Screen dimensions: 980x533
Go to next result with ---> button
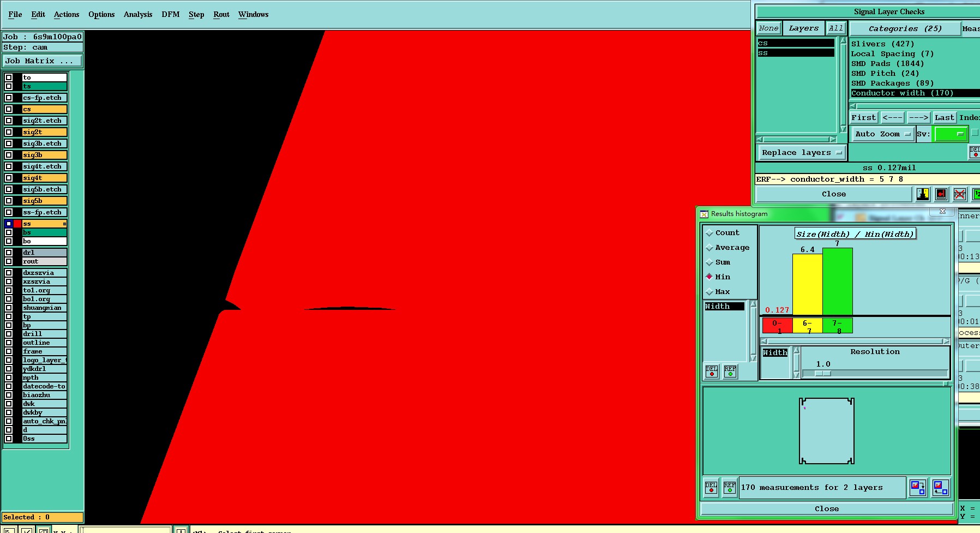918,118
